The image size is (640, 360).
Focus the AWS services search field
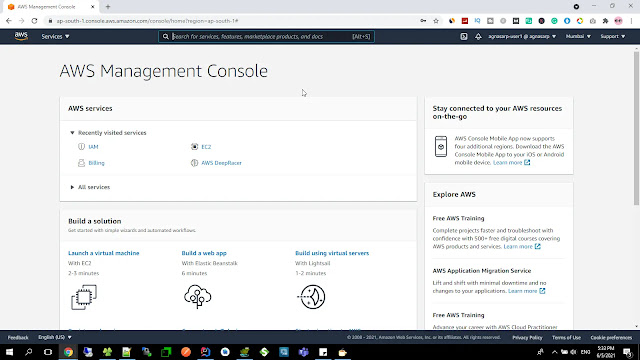tap(266, 36)
